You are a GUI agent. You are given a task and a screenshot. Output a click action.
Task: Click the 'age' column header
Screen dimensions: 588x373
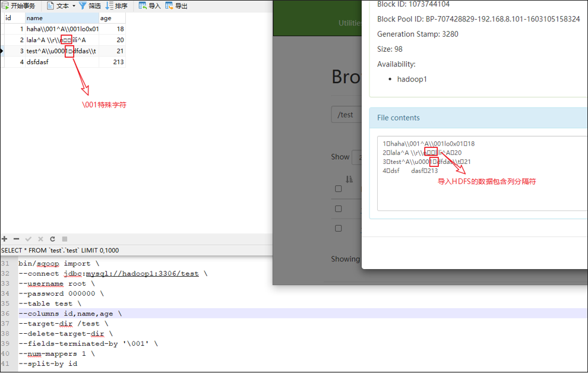point(112,18)
